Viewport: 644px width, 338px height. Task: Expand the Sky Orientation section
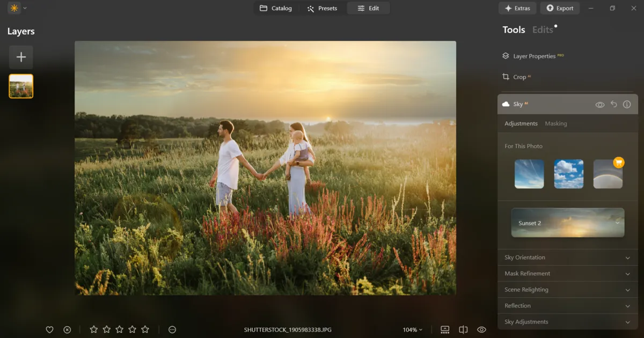[x=567, y=258]
